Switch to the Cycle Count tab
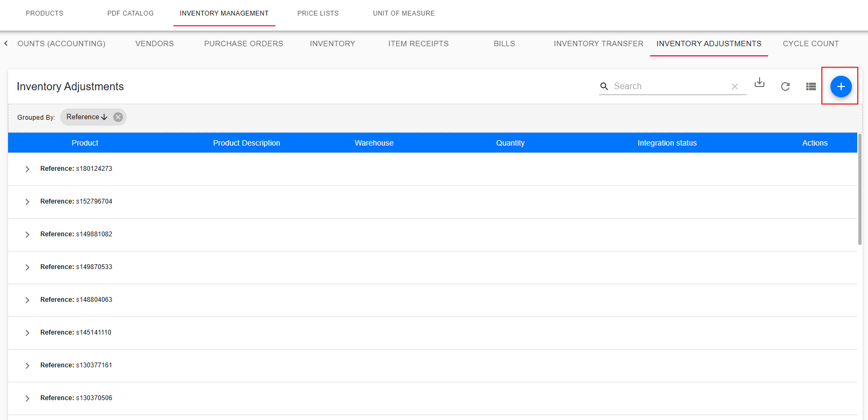The image size is (868, 420). pos(810,44)
